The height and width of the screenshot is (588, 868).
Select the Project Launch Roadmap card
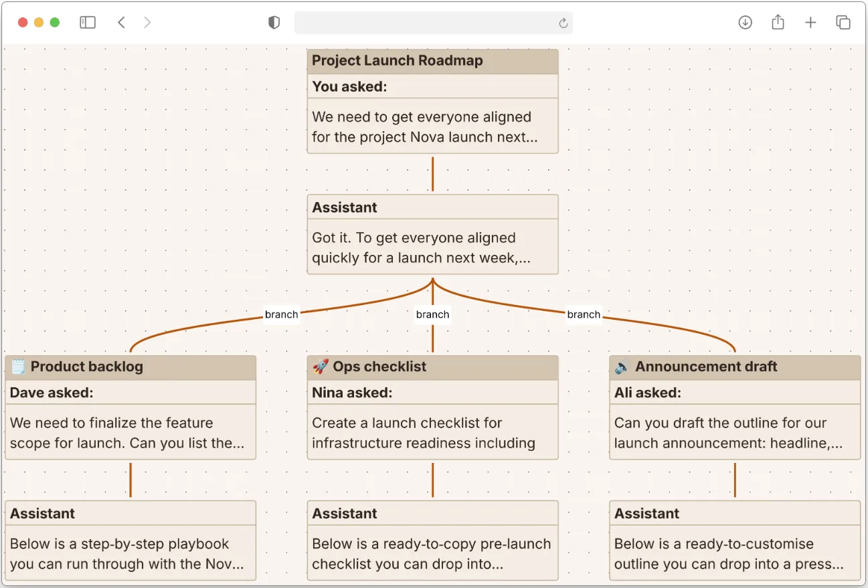tap(432, 100)
